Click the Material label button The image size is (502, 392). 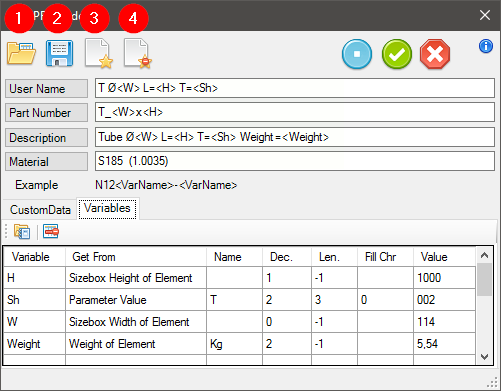(46, 162)
